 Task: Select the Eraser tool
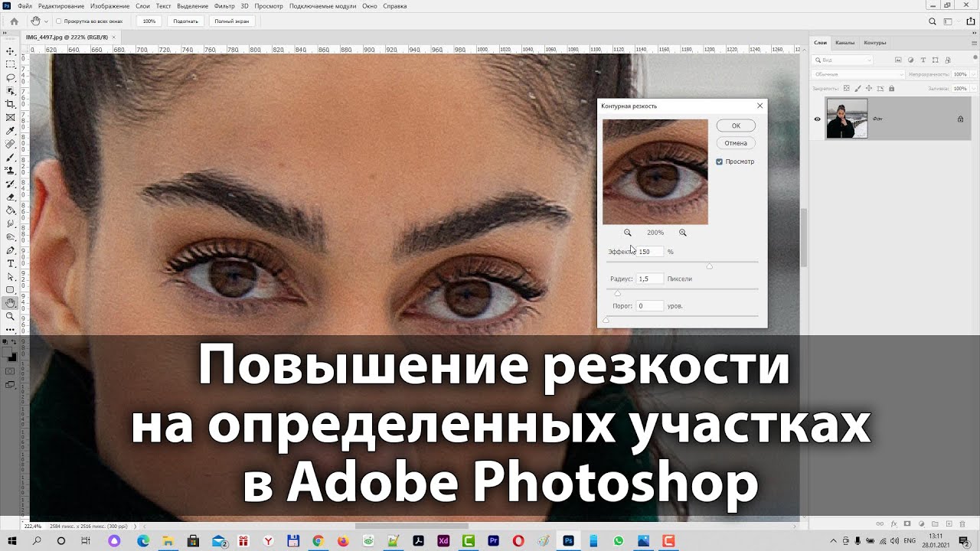pos(10,197)
